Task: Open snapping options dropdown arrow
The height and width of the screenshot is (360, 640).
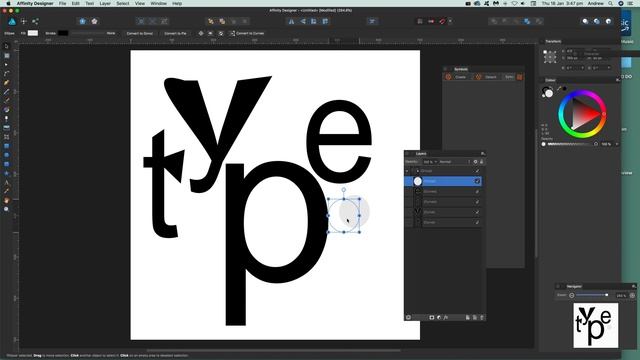Action: click(450, 21)
